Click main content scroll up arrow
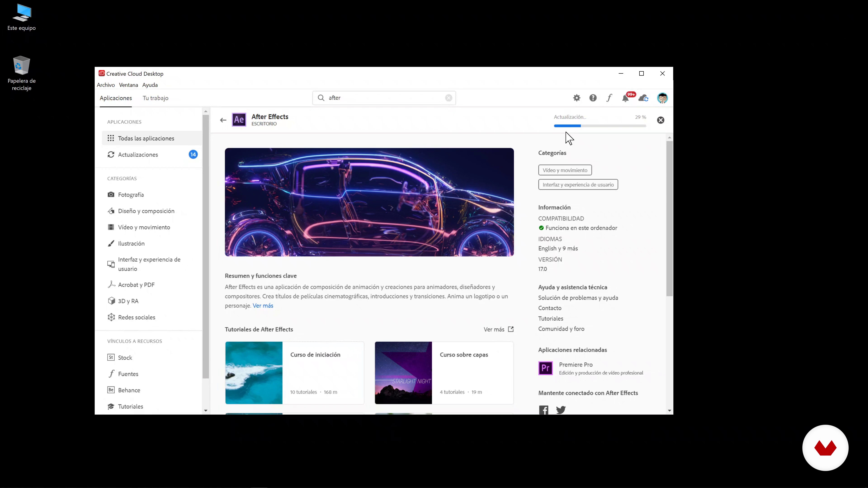Screen dimensions: 868x488 tap(669, 137)
